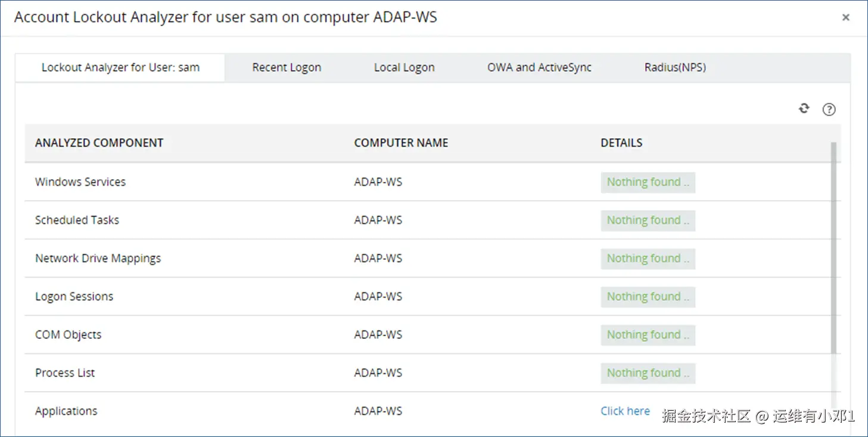
Task: Click Nothing found badge for Windows Services
Action: tap(648, 182)
